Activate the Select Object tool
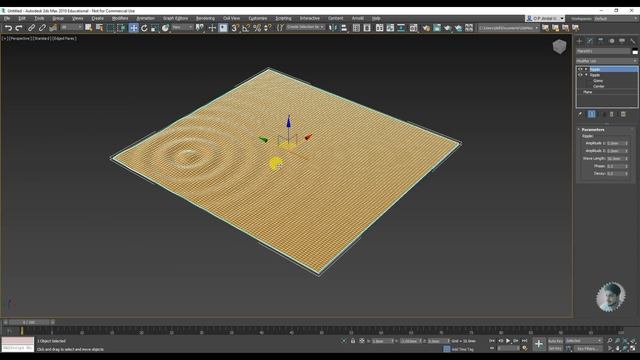Image resolution: width=640 pixels, height=360 pixels. [89, 28]
